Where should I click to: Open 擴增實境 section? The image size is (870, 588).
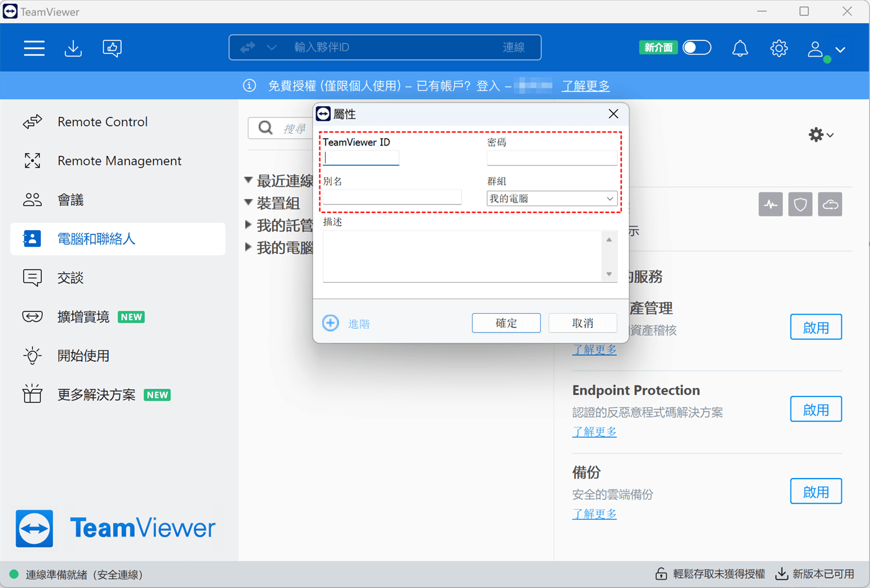coord(118,317)
